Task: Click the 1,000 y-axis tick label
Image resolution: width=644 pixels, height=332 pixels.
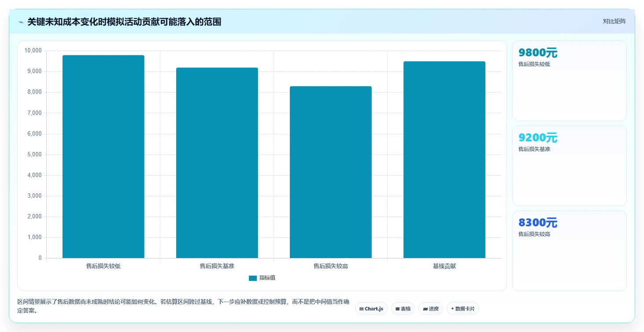Action: point(34,237)
